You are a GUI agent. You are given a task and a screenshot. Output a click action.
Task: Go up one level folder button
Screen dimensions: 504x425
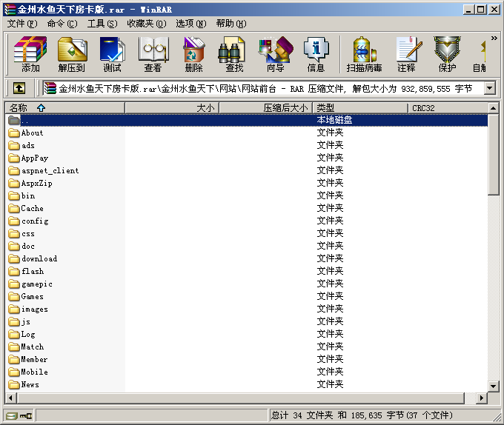tap(19, 88)
